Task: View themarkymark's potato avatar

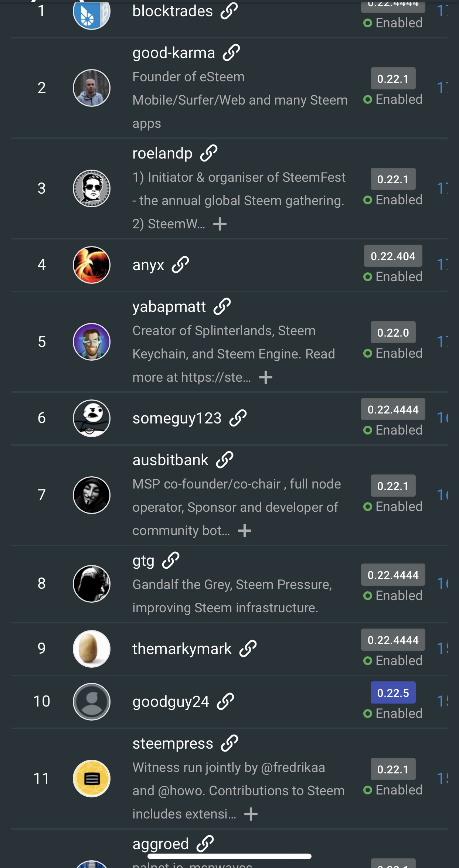Action: point(92,649)
